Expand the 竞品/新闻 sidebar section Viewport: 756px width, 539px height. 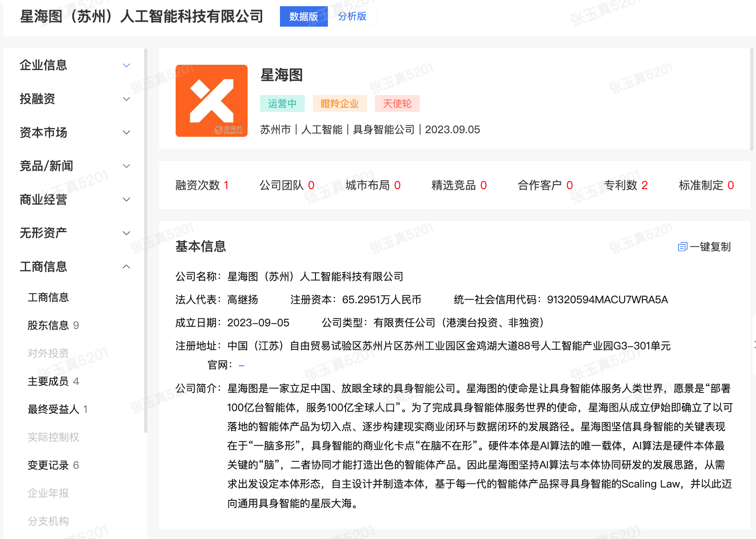tap(75, 166)
